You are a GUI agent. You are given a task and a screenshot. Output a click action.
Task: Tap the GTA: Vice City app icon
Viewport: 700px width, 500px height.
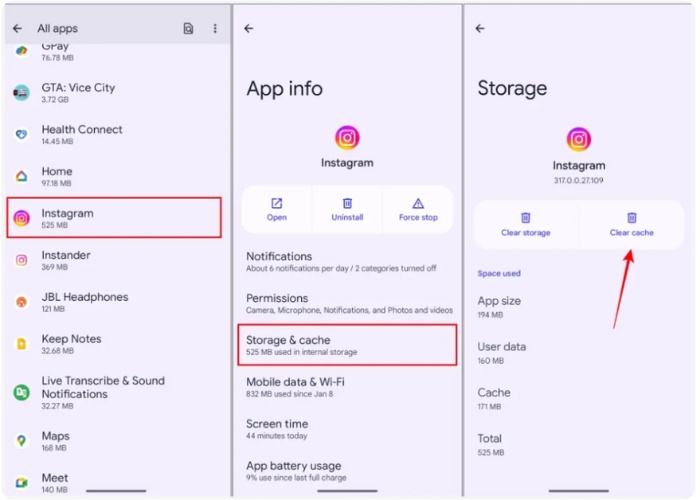pos(21,93)
